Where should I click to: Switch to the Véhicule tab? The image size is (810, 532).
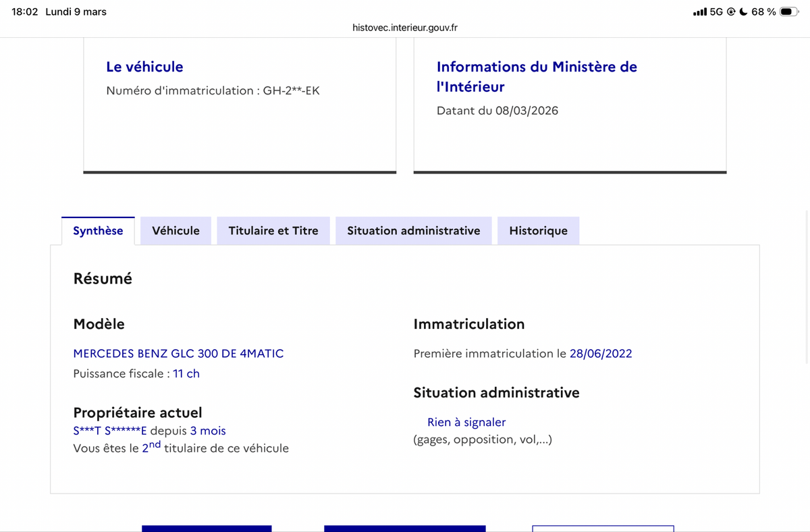point(176,231)
